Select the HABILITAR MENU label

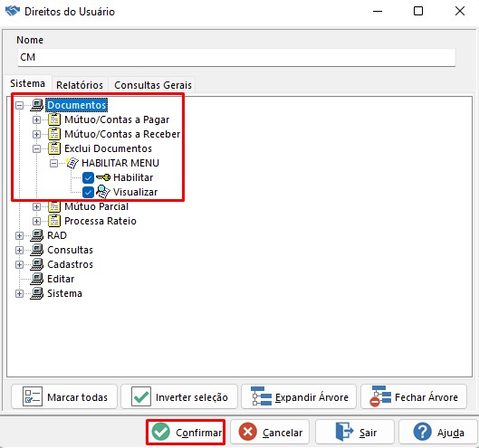click(120, 163)
